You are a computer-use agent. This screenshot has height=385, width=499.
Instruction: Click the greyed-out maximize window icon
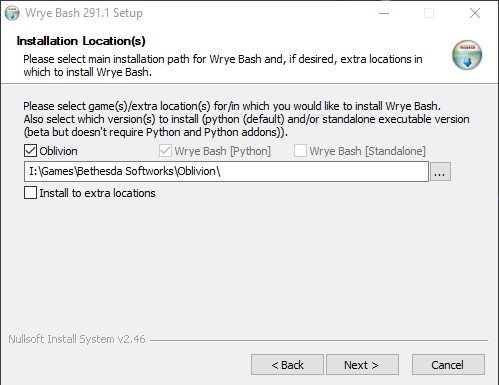click(x=429, y=13)
